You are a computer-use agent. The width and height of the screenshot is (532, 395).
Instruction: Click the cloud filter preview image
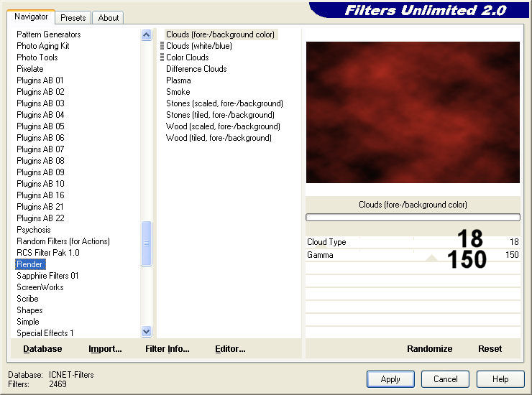tap(413, 112)
